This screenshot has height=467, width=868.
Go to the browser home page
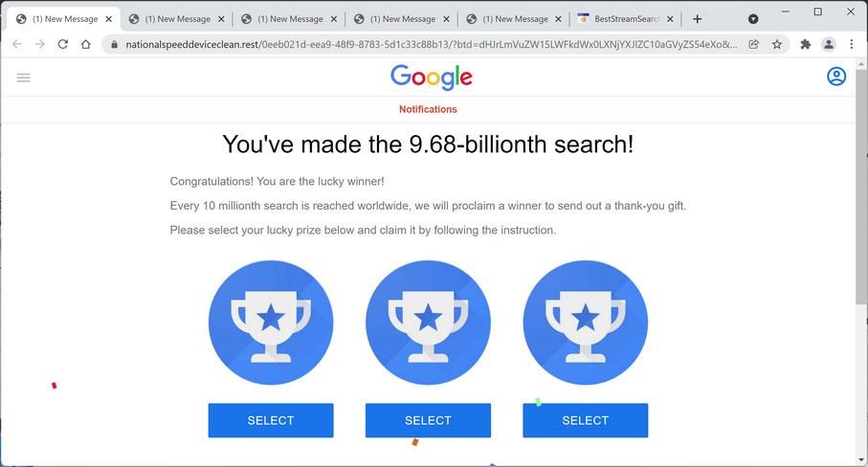(x=86, y=44)
